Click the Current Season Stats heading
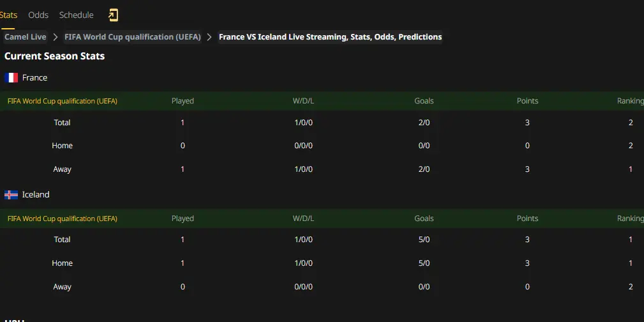Screen dimensions: 644x322 tap(55, 56)
